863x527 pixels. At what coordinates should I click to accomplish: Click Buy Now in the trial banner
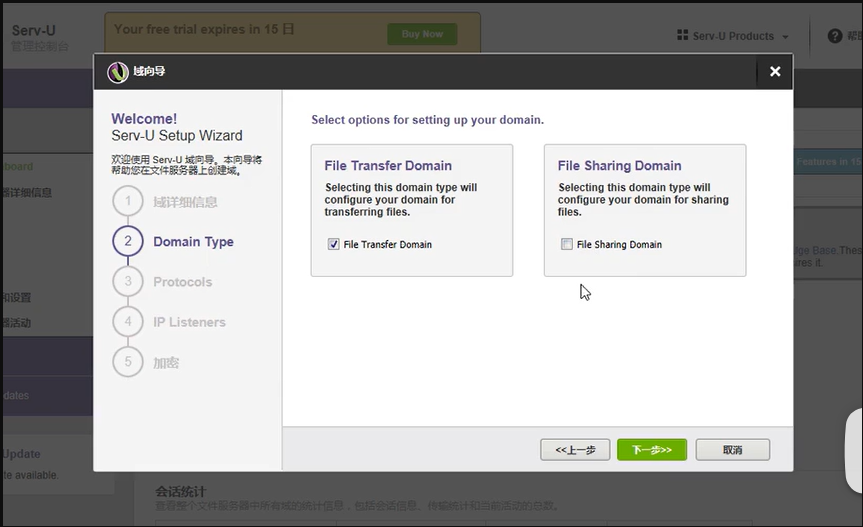point(422,34)
